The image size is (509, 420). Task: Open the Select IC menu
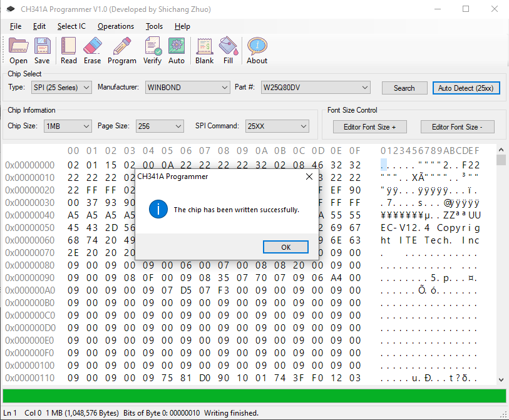[x=71, y=26]
